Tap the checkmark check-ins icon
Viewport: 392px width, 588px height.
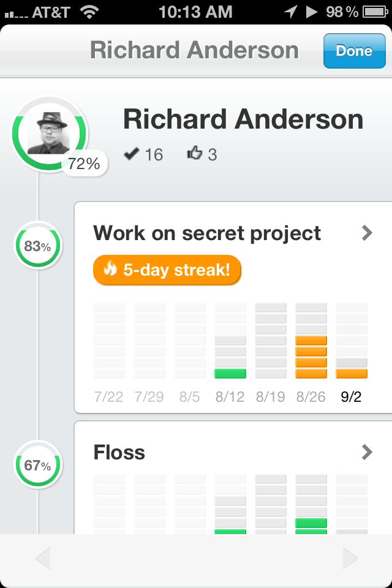pos(131,154)
